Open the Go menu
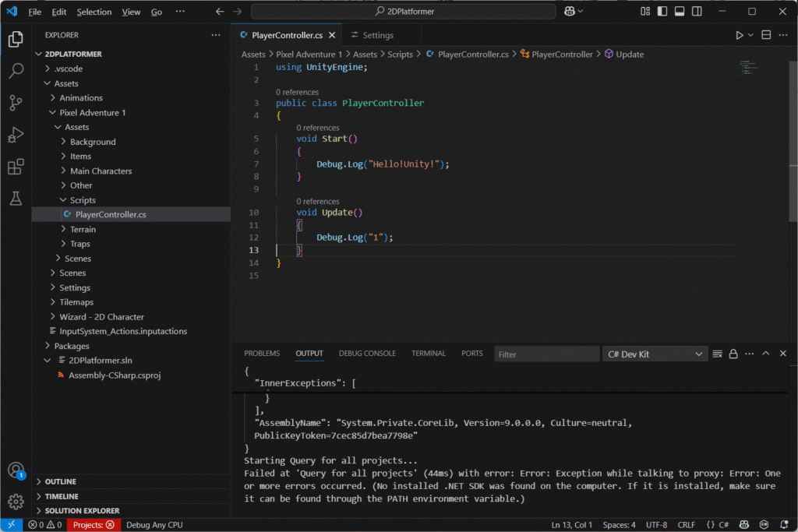 [156, 12]
